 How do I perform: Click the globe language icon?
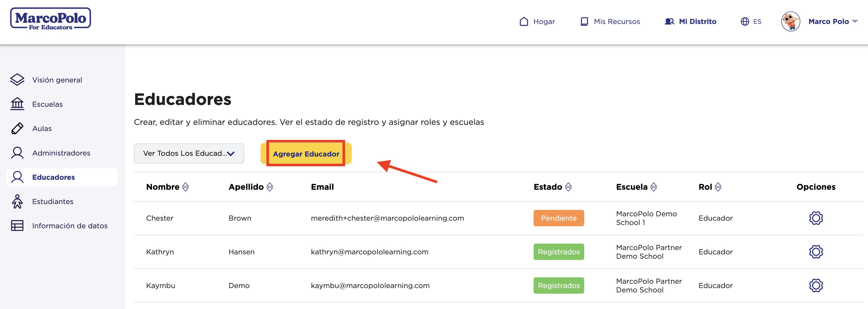point(745,21)
